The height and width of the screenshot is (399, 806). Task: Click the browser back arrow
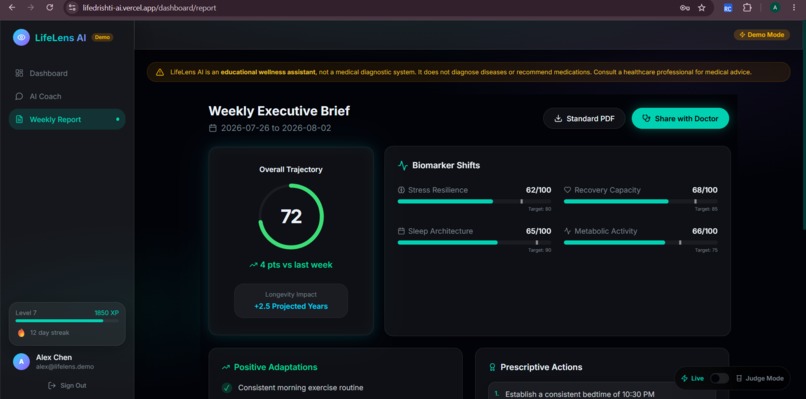point(12,8)
